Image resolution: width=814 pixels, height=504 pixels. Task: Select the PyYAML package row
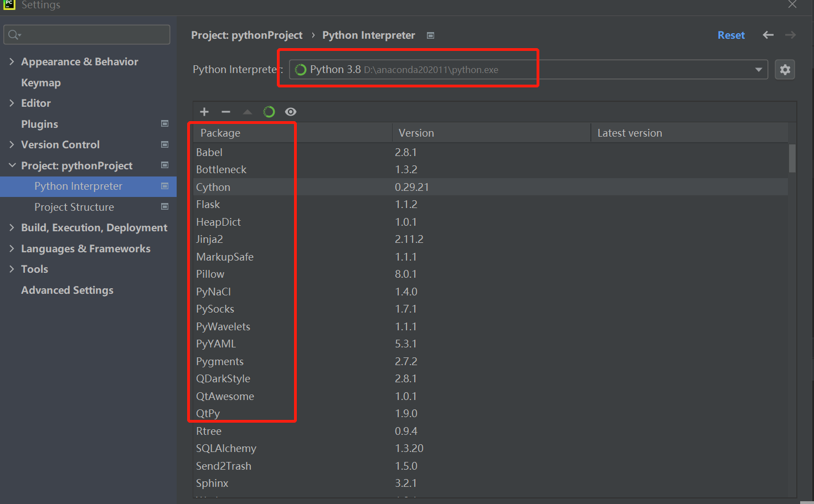tap(491, 344)
